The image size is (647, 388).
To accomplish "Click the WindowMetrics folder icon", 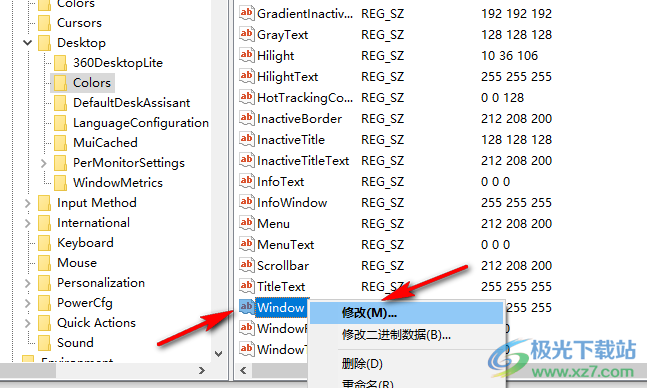I will pos(60,183).
